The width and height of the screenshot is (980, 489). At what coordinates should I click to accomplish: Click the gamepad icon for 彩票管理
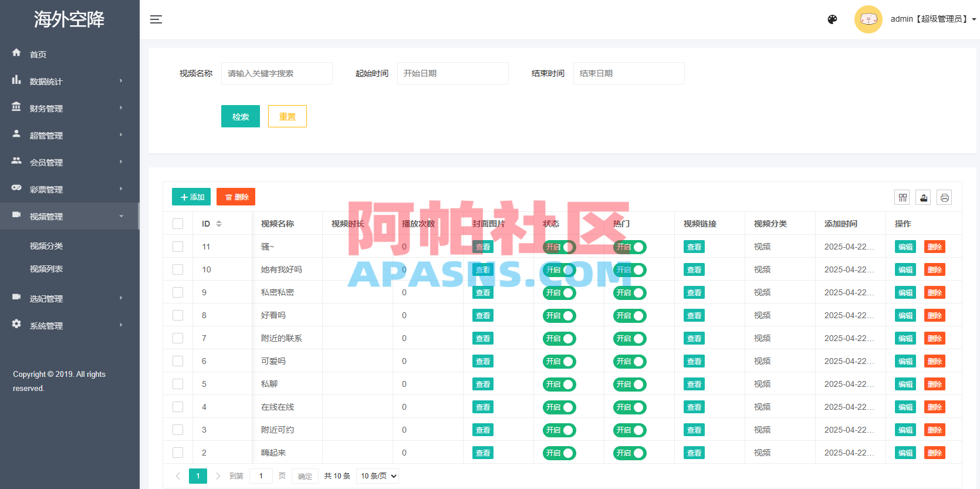[16, 187]
